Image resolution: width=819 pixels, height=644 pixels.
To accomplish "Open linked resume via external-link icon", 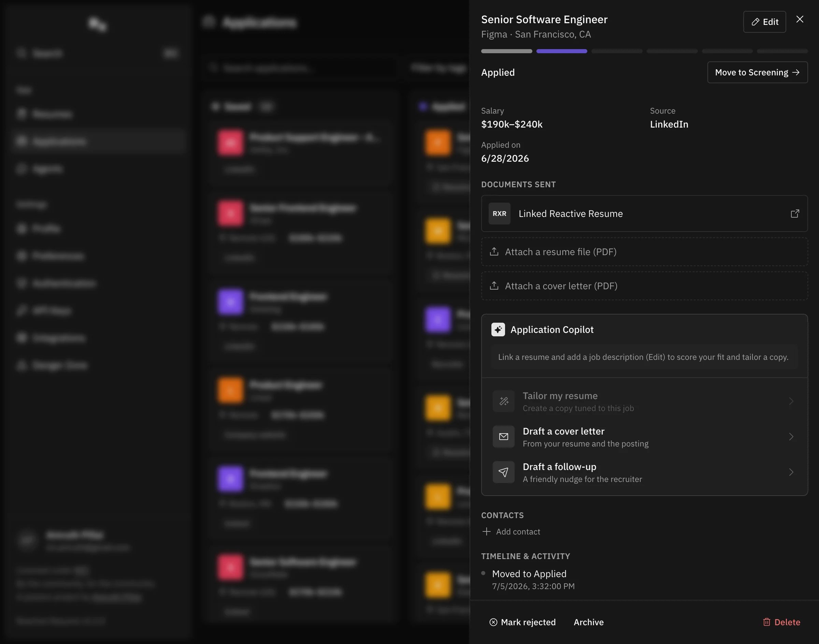I will 794,214.
